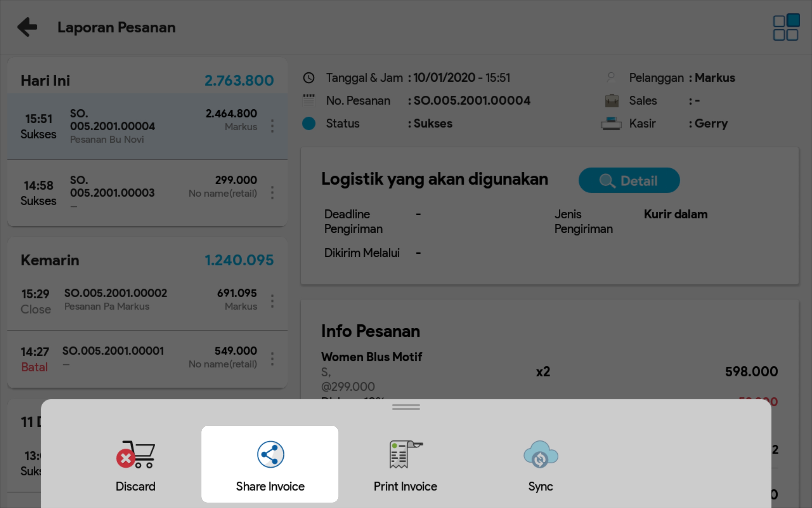The width and height of the screenshot is (812, 508).
Task: Click the Discard cart icon
Action: coord(135,455)
